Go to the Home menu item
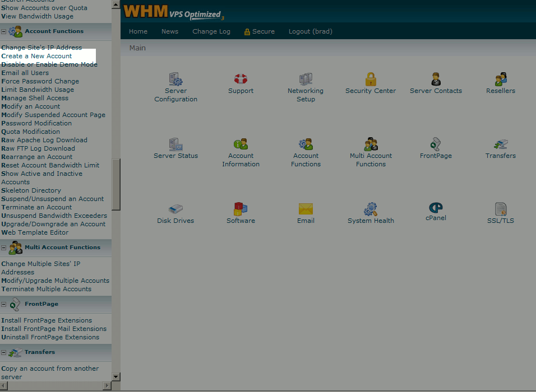536x392 pixels. point(138,31)
